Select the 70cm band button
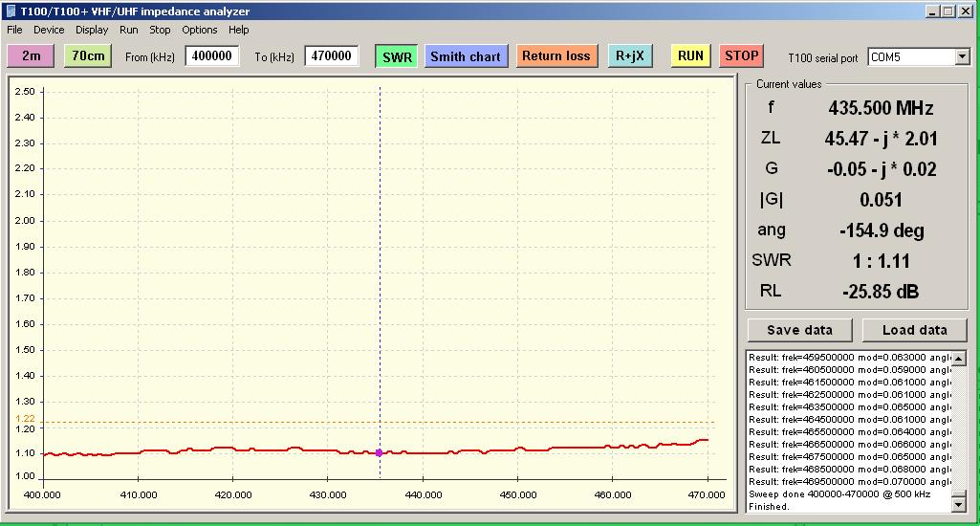980x526 pixels. coord(88,56)
